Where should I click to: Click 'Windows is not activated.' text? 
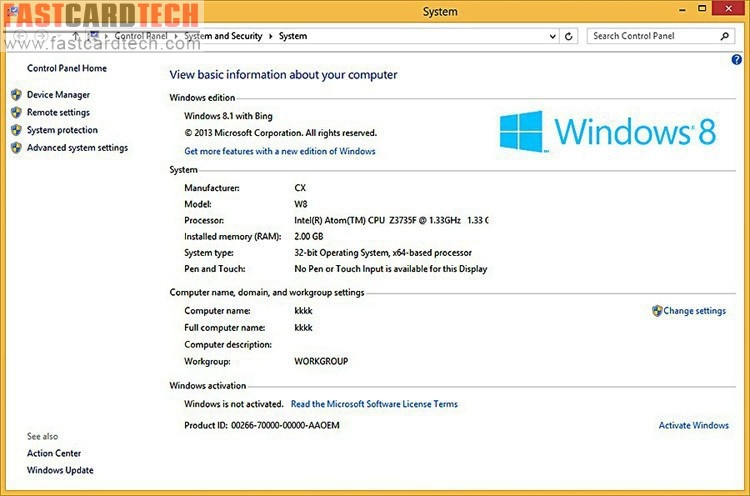[x=234, y=404]
